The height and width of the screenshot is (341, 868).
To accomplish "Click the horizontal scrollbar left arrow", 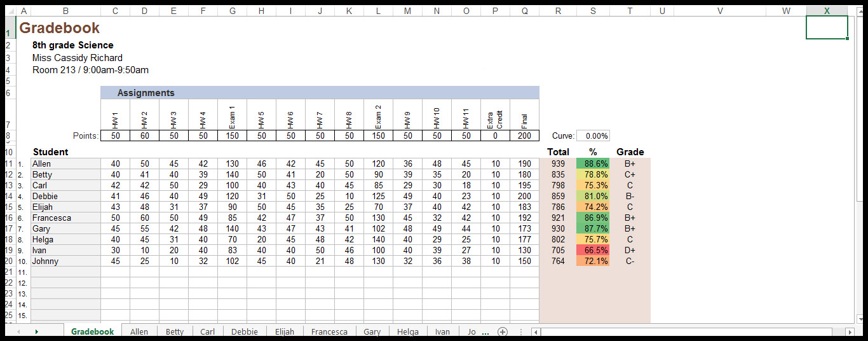I will pyautogui.click(x=536, y=331).
